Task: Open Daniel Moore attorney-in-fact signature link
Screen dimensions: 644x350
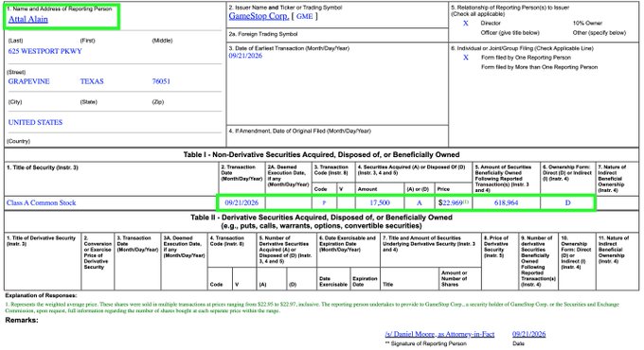Action: [x=439, y=334]
